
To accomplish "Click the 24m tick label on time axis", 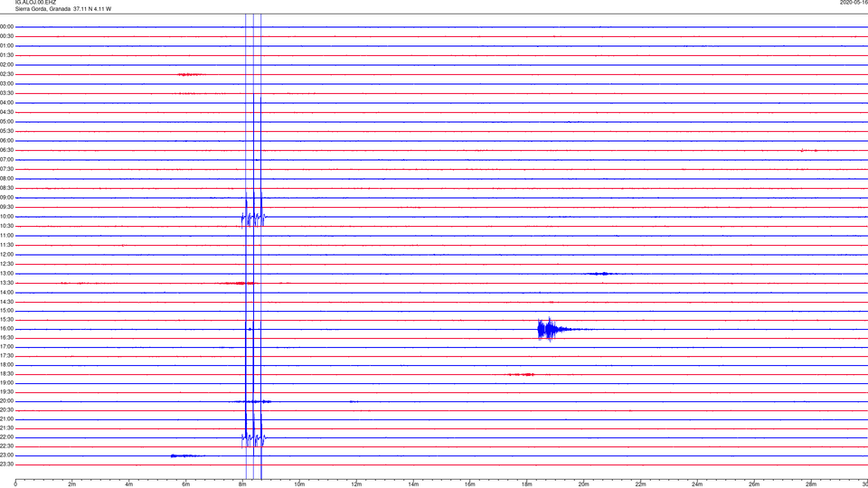I will click(697, 484).
